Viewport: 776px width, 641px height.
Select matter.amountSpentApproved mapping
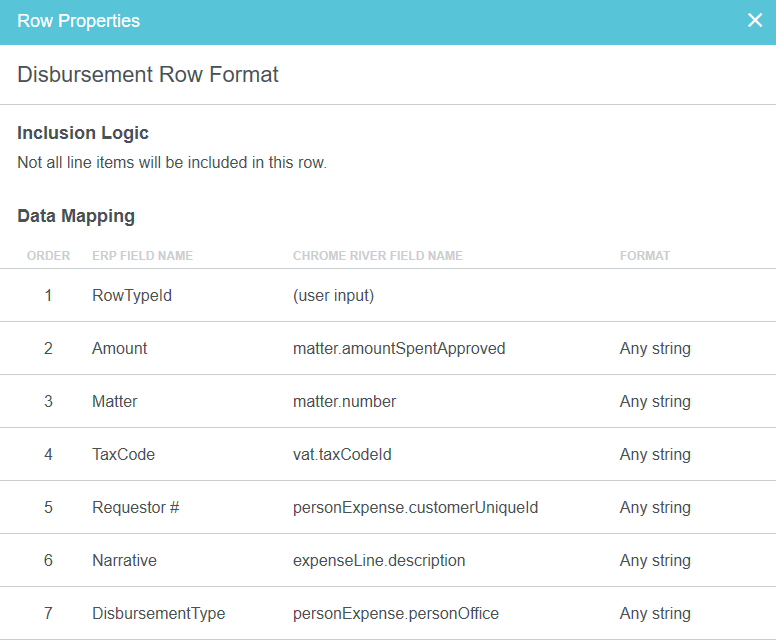(x=399, y=348)
